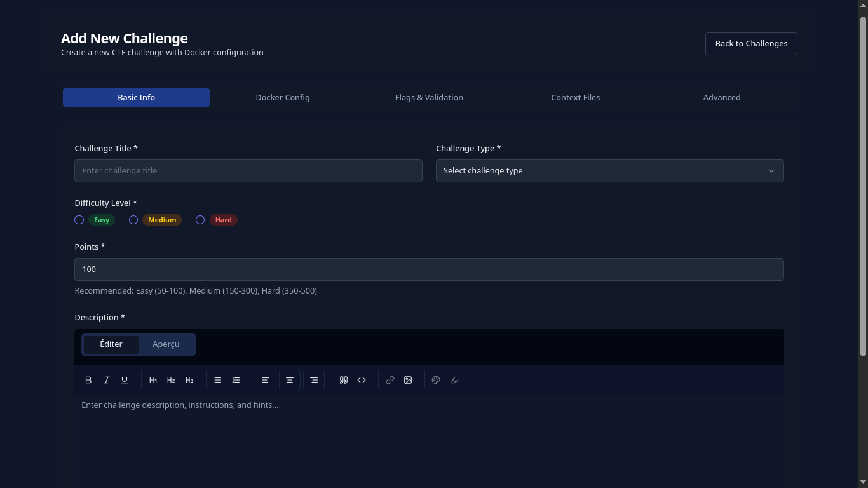Add a hyperlink in the editor
Screen dimensions: 868x488
[390, 380]
